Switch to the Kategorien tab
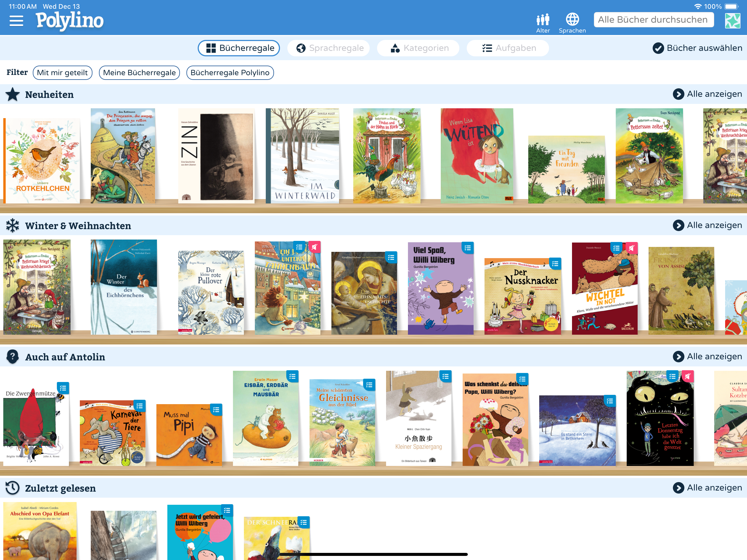 click(418, 48)
